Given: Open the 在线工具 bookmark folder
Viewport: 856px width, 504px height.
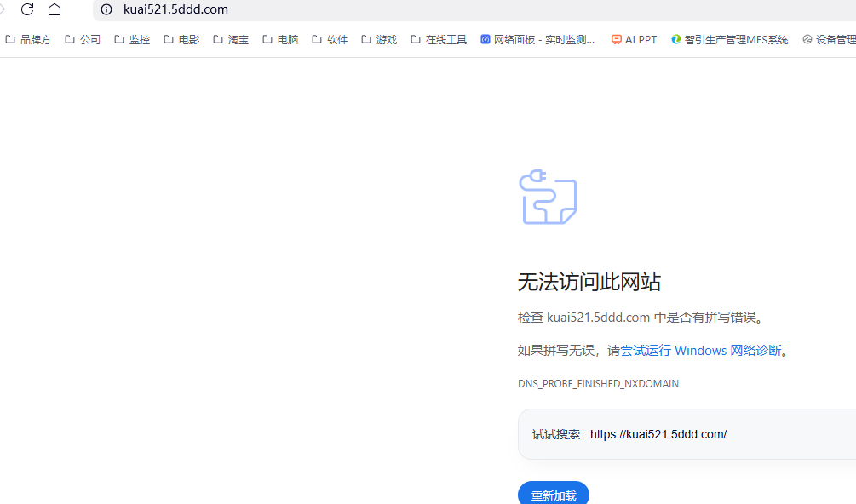Looking at the screenshot, I should (439, 40).
